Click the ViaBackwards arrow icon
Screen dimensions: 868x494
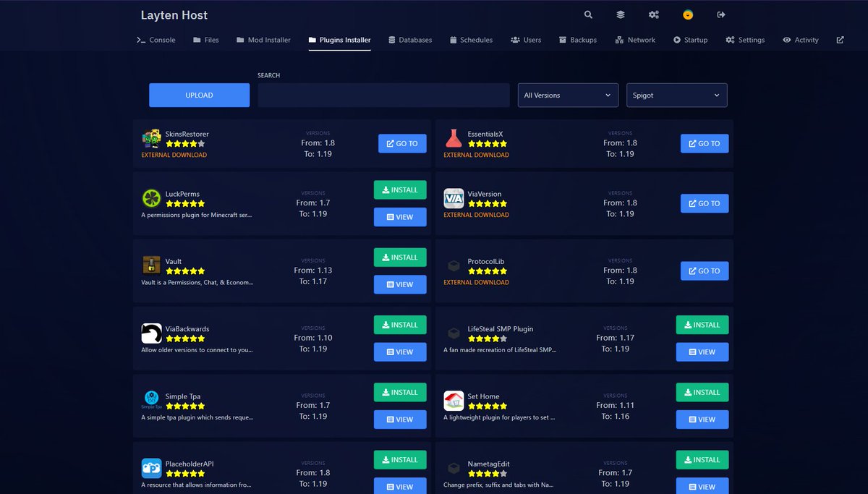[151, 333]
